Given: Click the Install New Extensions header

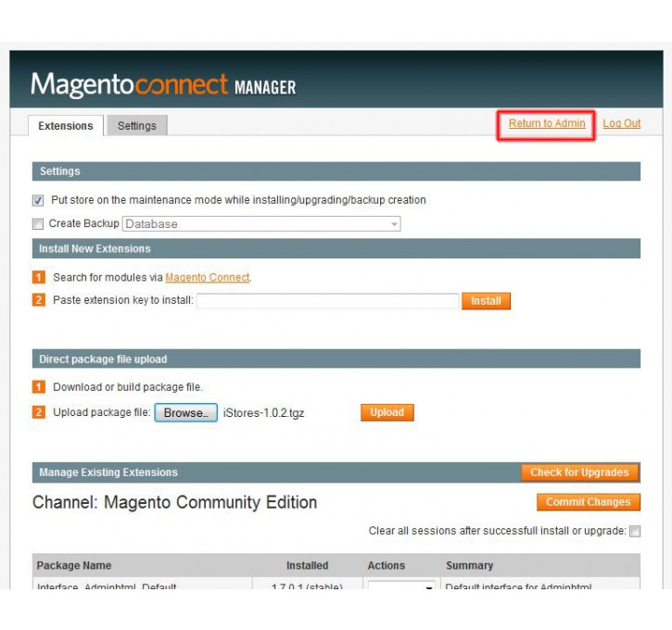Looking at the screenshot, I should click(336, 248).
